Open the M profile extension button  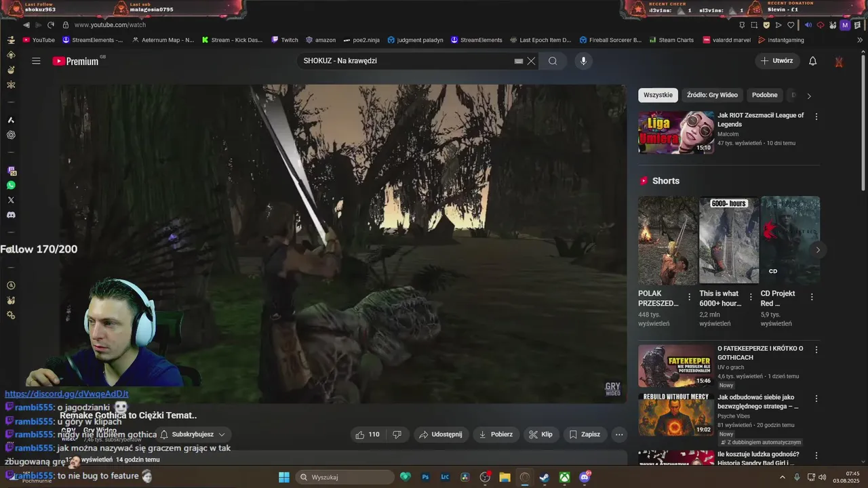(844, 25)
